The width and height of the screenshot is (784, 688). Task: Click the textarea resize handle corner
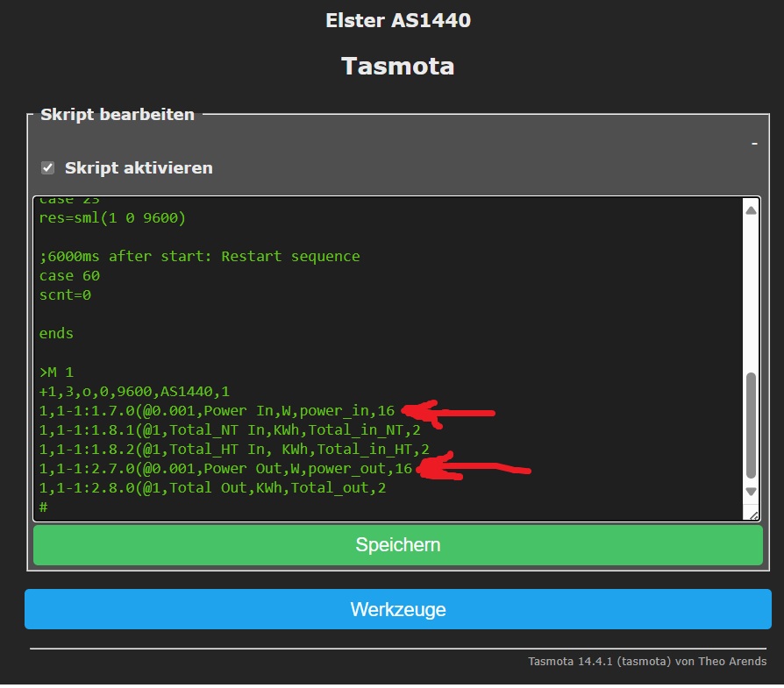pyautogui.click(x=751, y=513)
